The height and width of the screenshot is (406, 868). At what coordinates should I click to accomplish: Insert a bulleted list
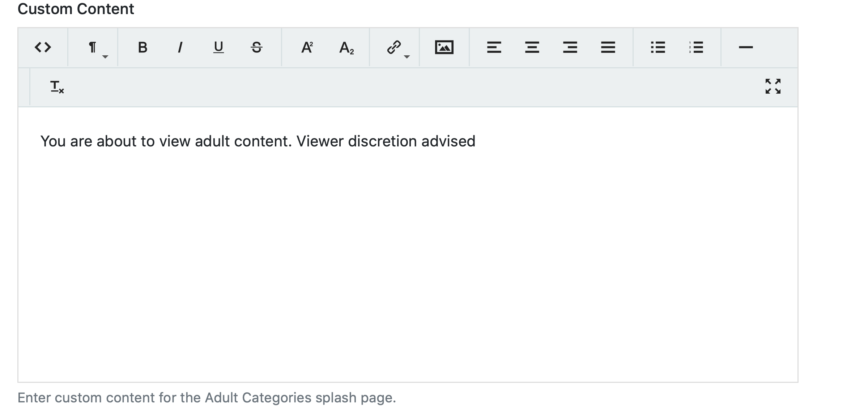[x=658, y=47]
